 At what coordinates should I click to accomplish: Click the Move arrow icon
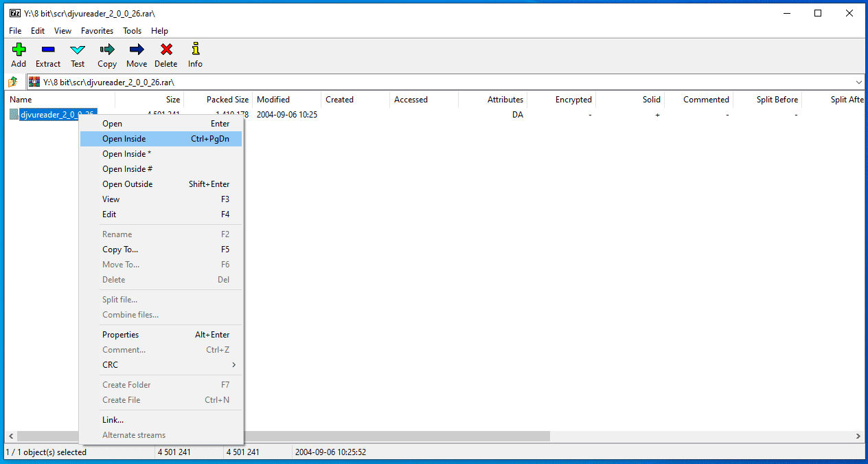[137, 49]
